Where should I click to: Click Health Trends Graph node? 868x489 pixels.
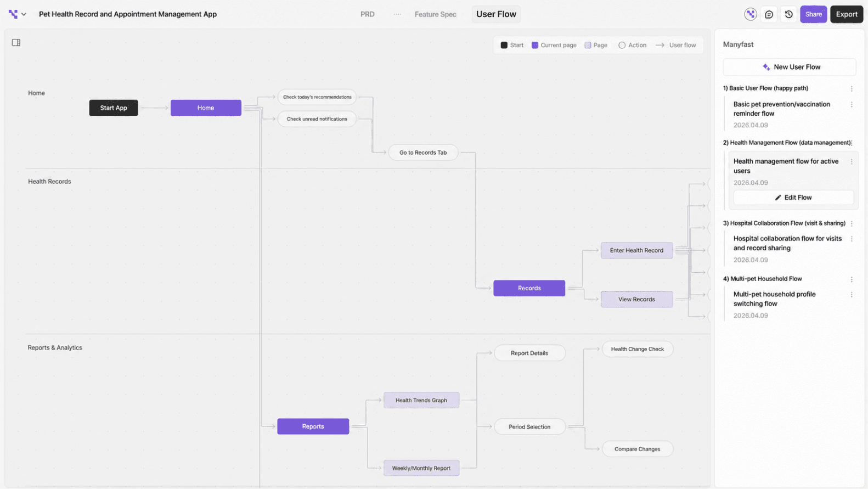click(421, 400)
